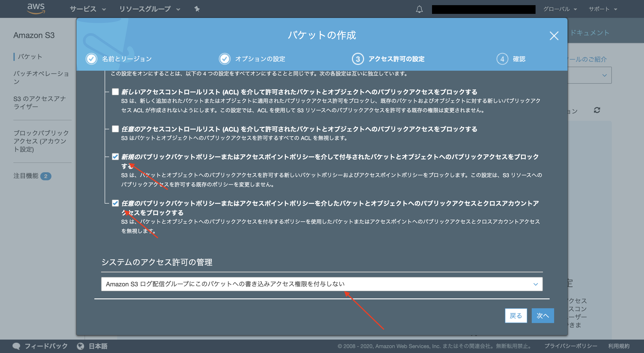Click the フィードバック speech bubble icon
The image size is (644, 353).
[x=17, y=346]
